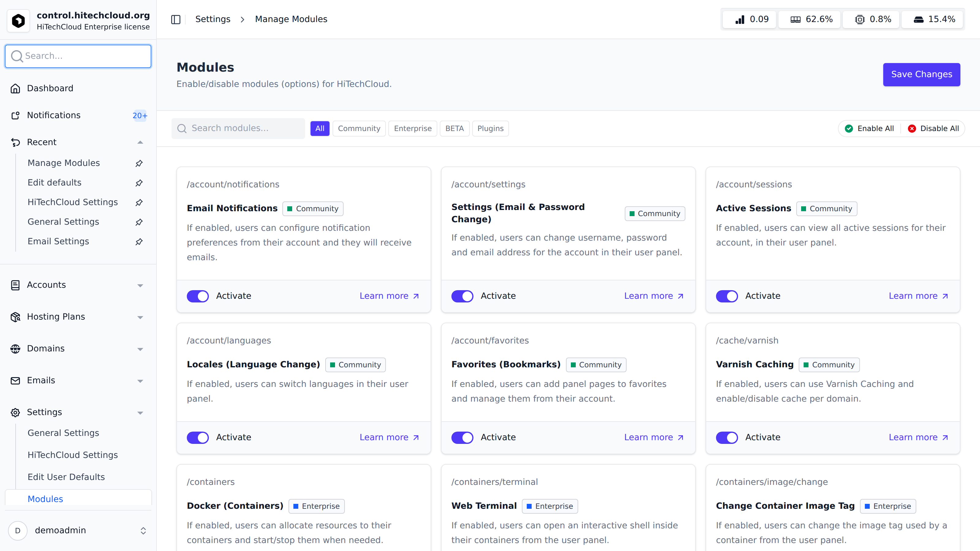
Task: Click the Recent history icon
Action: [15, 142]
